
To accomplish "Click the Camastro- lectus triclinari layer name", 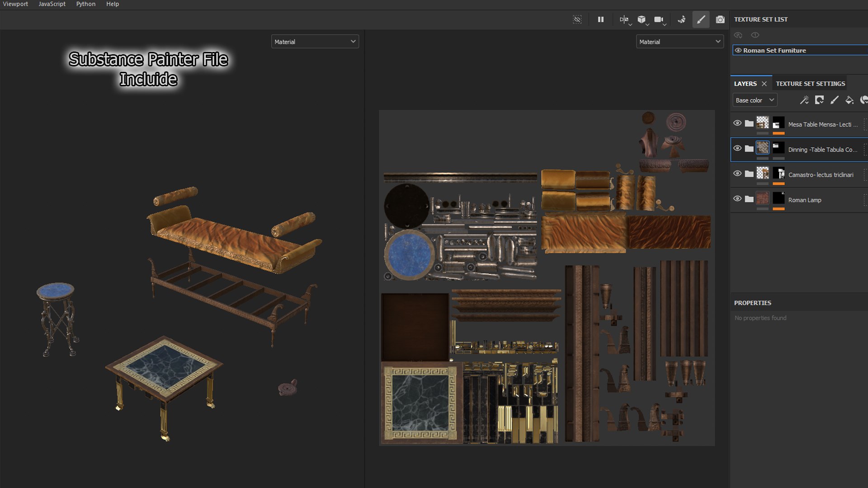I will (821, 175).
